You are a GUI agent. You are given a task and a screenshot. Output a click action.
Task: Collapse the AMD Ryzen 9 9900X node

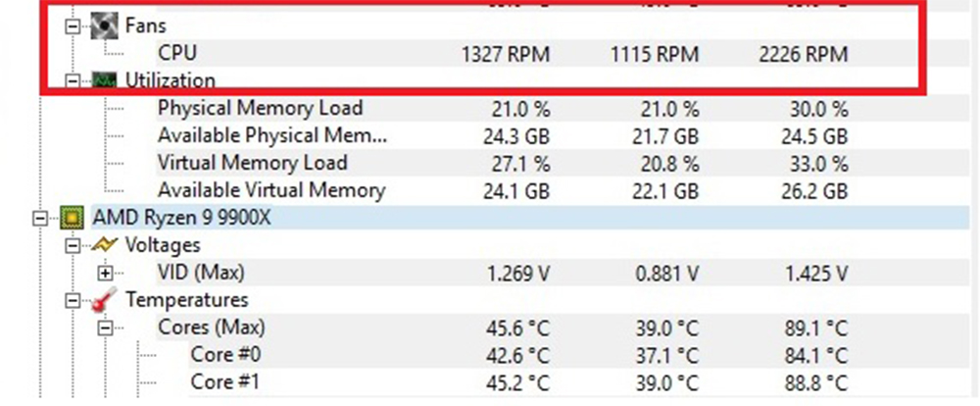(39, 217)
